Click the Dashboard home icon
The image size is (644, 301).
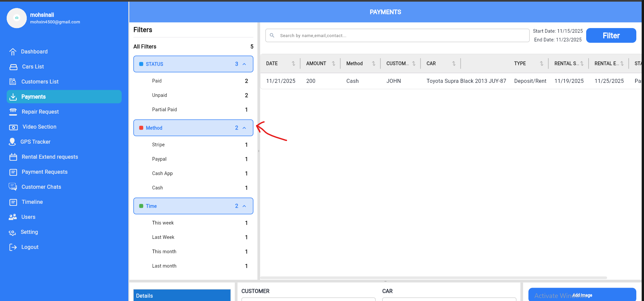pyautogui.click(x=13, y=52)
